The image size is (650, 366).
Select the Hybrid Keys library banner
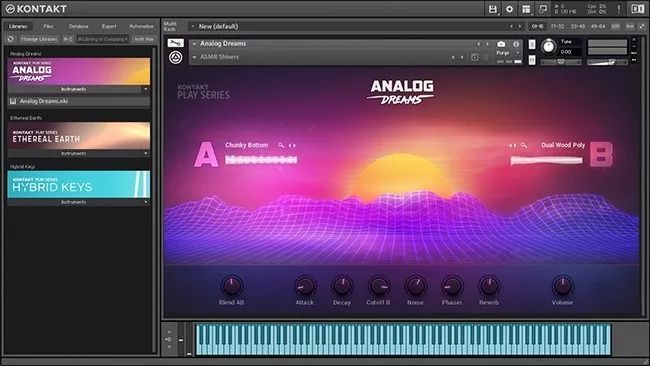click(79, 184)
